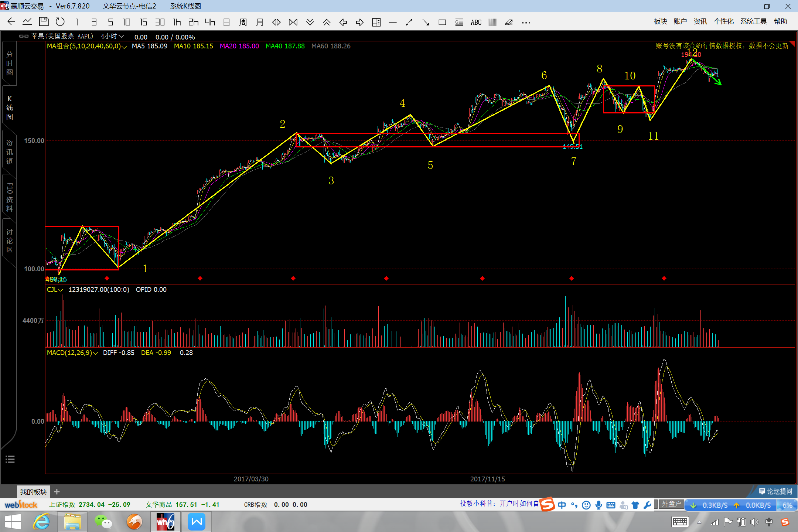This screenshot has width=798, height=532.
Task: Open the three-dots more tools menu
Action: [x=526, y=23]
